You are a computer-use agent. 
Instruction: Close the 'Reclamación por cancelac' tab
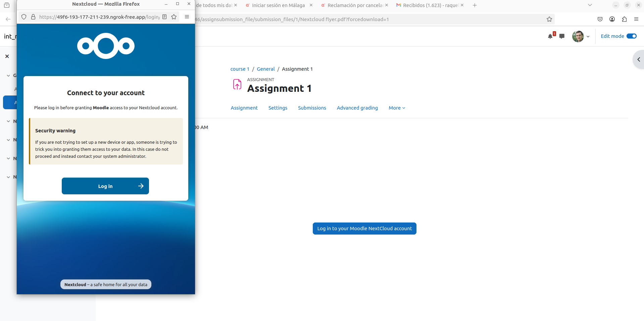(387, 5)
